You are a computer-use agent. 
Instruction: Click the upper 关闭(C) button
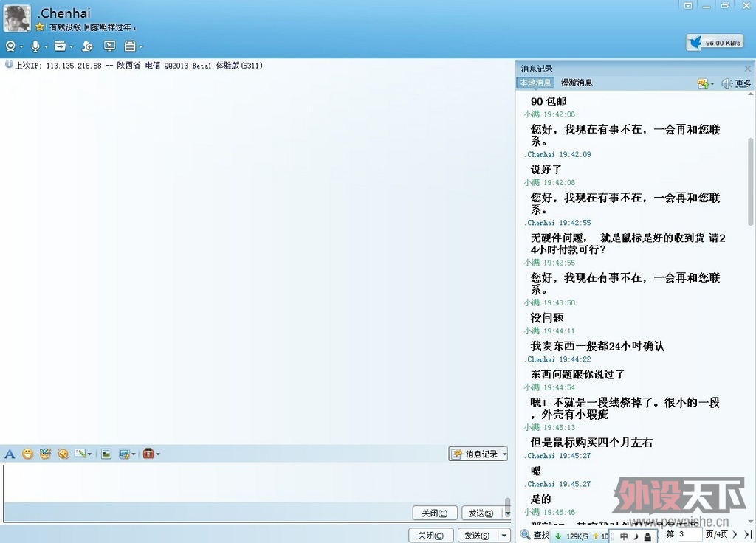(435, 513)
